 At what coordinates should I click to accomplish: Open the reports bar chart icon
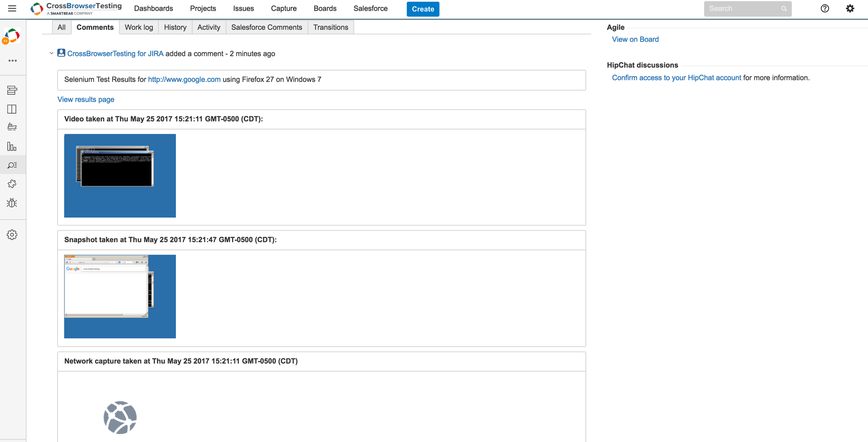pyautogui.click(x=12, y=146)
